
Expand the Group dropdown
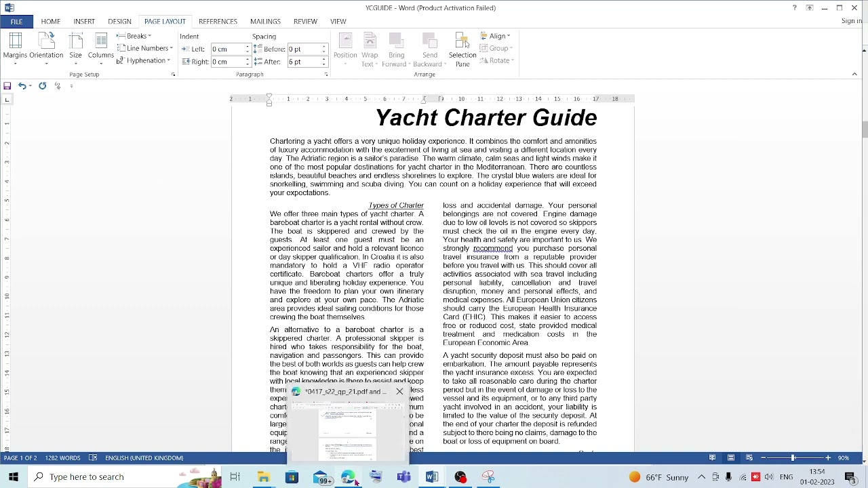click(x=496, y=48)
